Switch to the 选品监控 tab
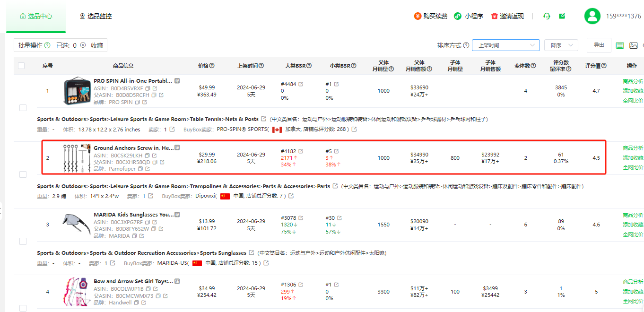This screenshot has height=312, width=644. 96,16
